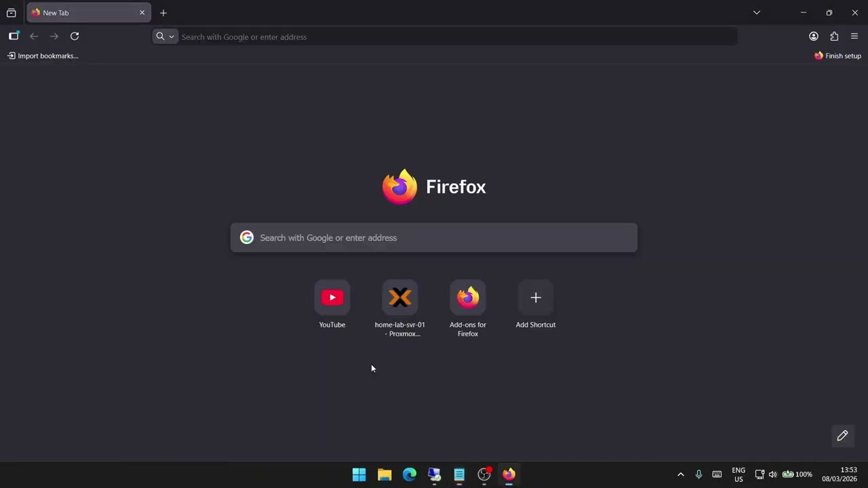
Task: Open the Extensions puzzle icon
Action: [x=834, y=37]
